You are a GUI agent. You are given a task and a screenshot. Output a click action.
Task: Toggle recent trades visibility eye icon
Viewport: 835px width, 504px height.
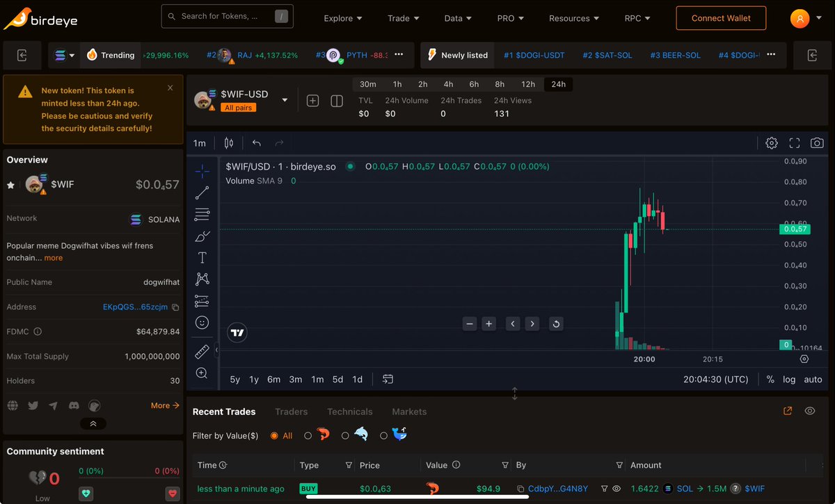coord(810,411)
